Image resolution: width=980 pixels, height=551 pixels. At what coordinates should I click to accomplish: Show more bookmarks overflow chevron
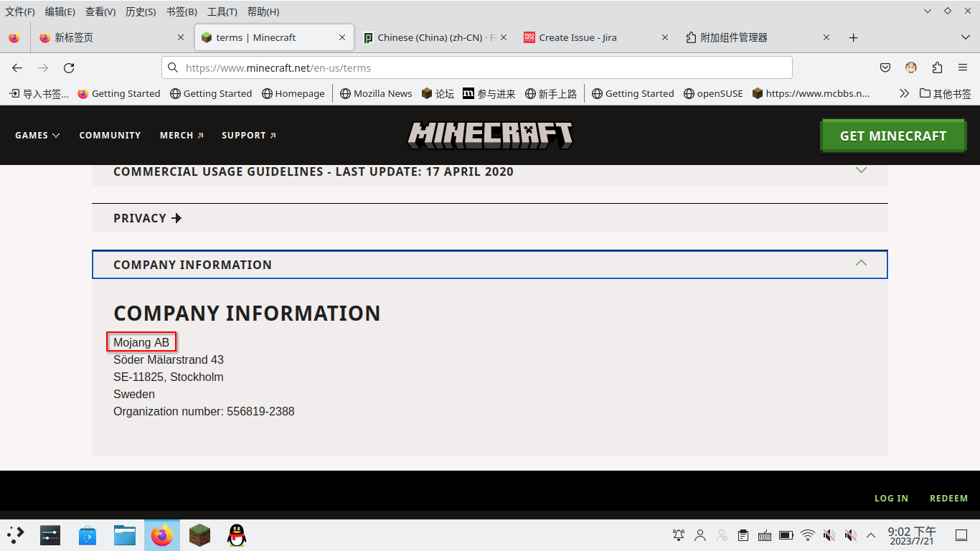(x=904, y=93)
